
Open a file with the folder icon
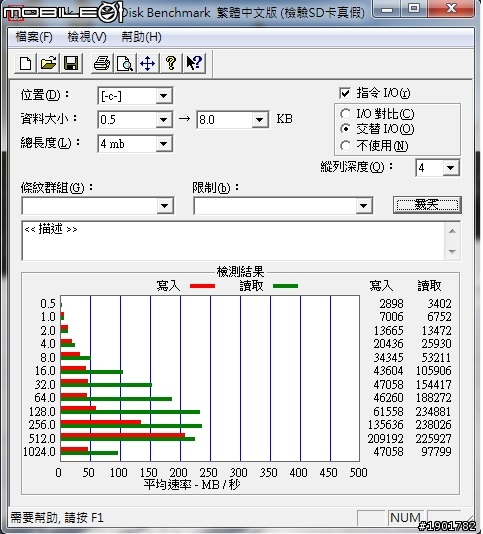tap(48, 63)
